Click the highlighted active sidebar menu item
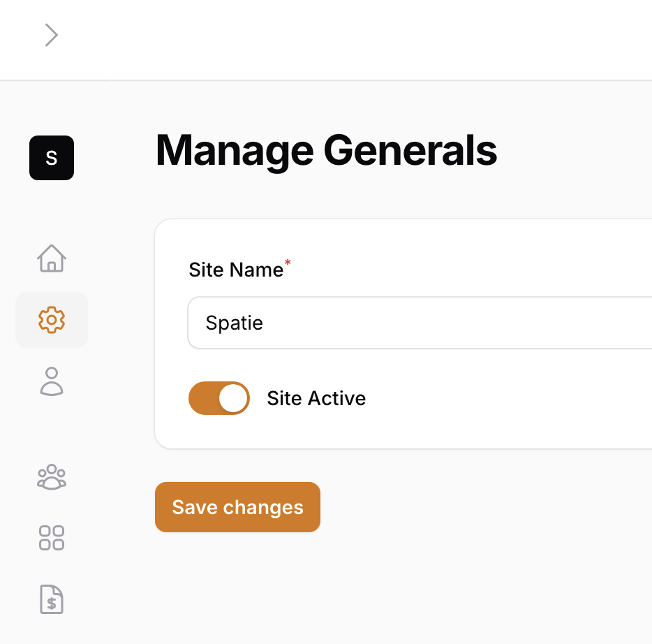 [52, 319]
